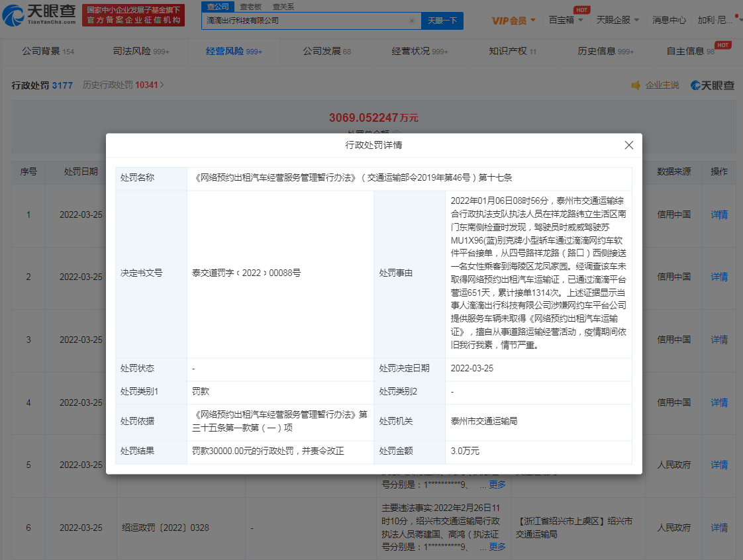The height and width of the screenshot is (560, 743).
Task: Open 详情 for row 5
Action: 719,465
